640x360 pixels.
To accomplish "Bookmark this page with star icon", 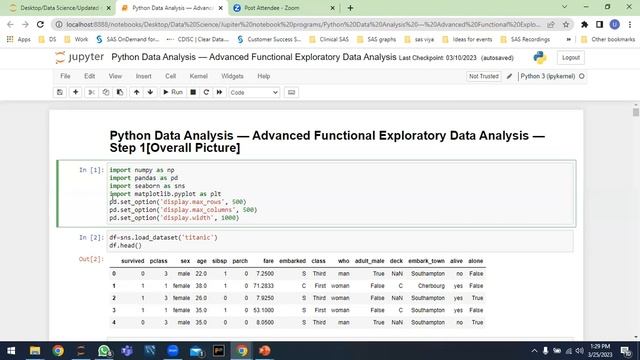I will click(x=566, y=24).
